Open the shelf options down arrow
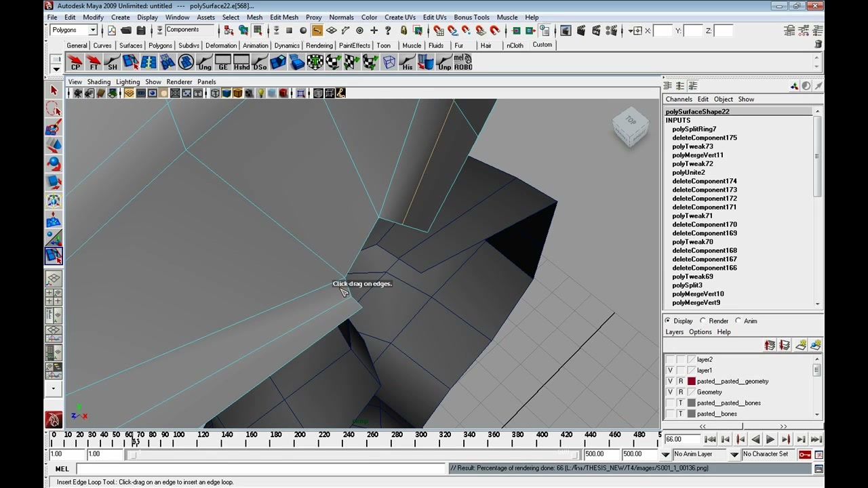Viewport: 868px width, 488px height. [x=56, y=69]
